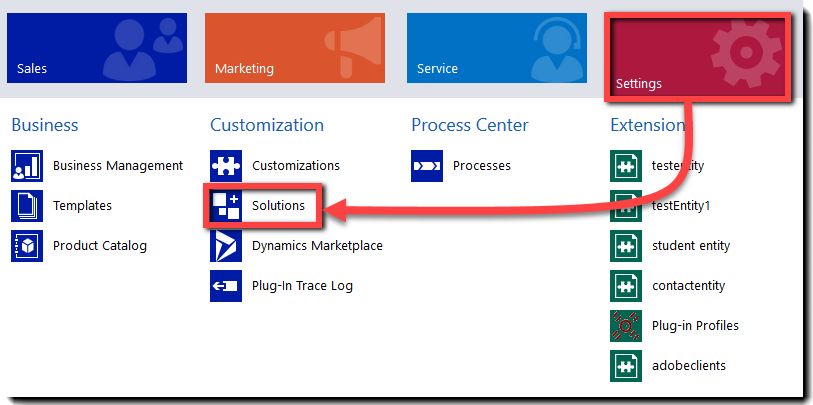This screenshot has height=405, width=813.
Task: Open the Solutions link
Action: pos(278,206)
